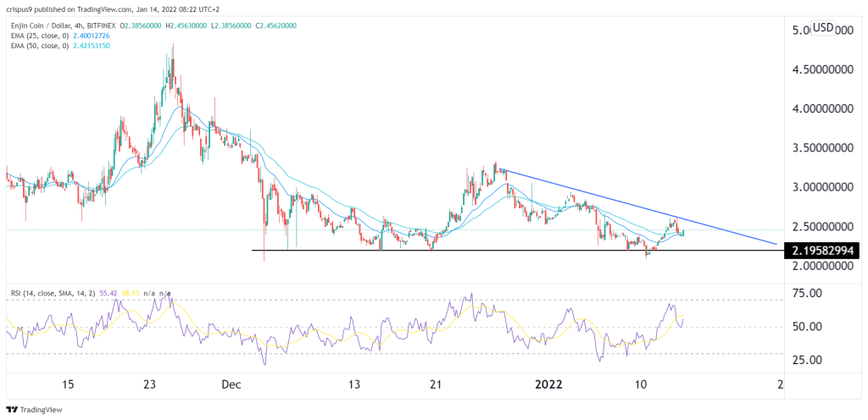Select the EMA (25, close, 0) legend

40,36
